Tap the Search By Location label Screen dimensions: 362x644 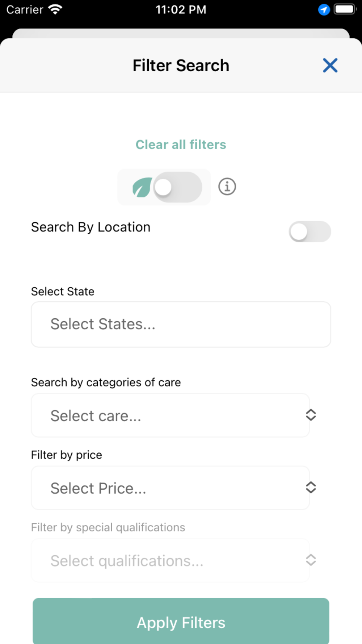(90, 227)
